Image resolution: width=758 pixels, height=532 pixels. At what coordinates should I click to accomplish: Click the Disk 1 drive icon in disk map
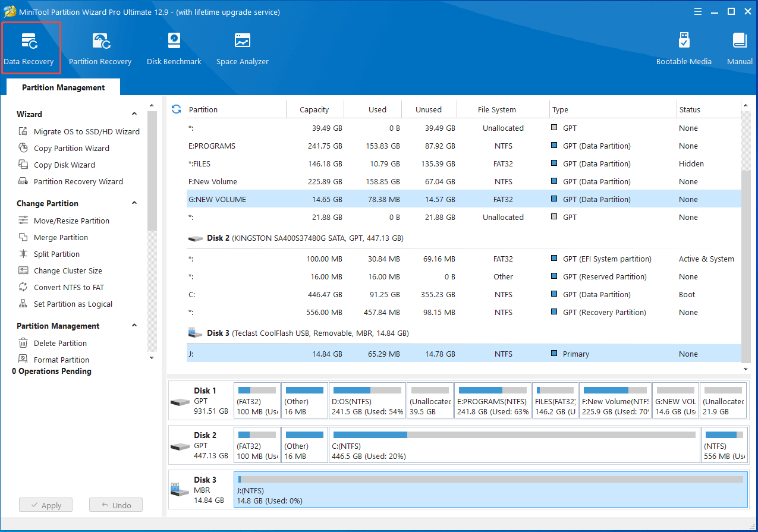tap(180, 402)
